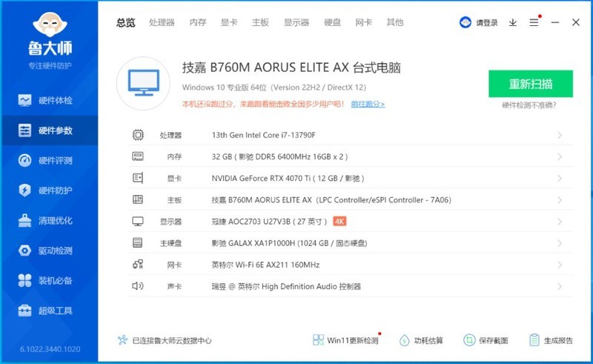The height and width of the screenshot is (364, 593).
Task: Click 保存截图 button
Action: click(486, 340)
